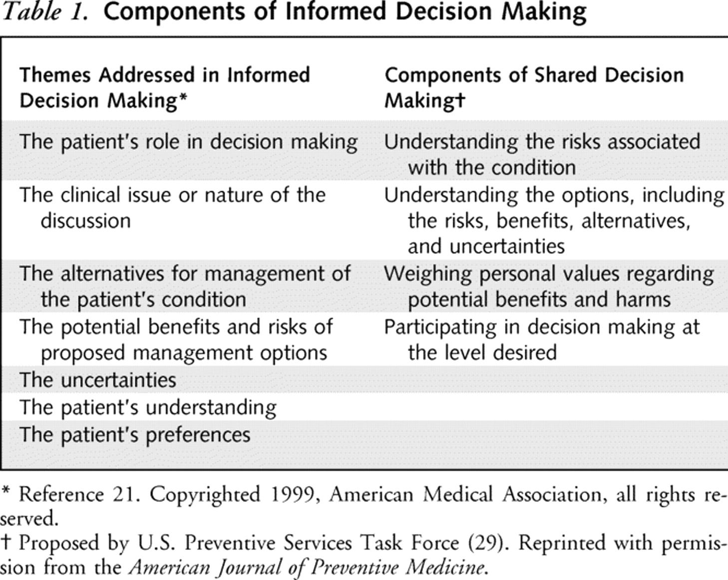Image resolution: width=728 pixels, height=580 pixels.
Task: Select the 'Components of Shared Decision Making' header
Action: pyautogui.click(x=533, y=88)
